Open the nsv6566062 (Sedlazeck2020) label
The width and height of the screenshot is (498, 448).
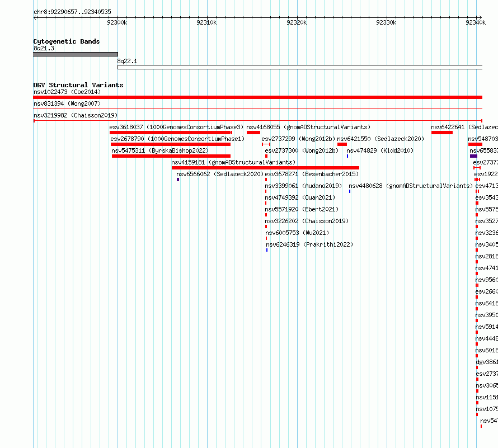click(x=220, y=174)
